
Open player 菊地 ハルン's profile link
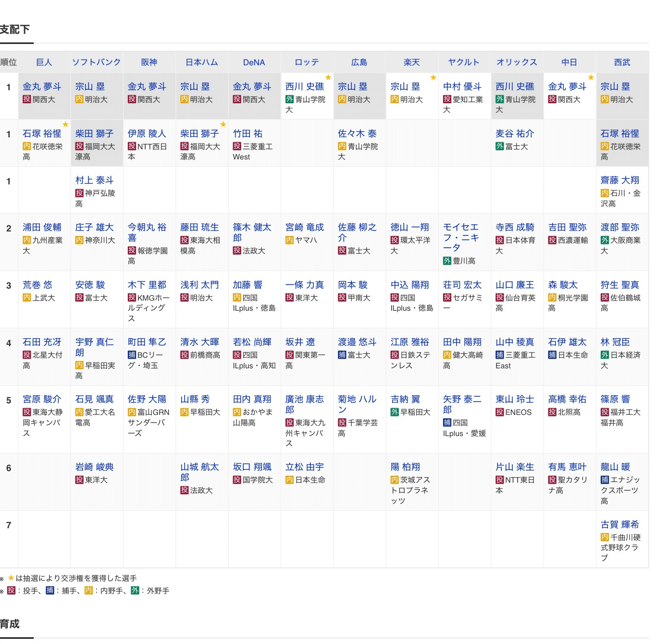(x=357, y=404)
